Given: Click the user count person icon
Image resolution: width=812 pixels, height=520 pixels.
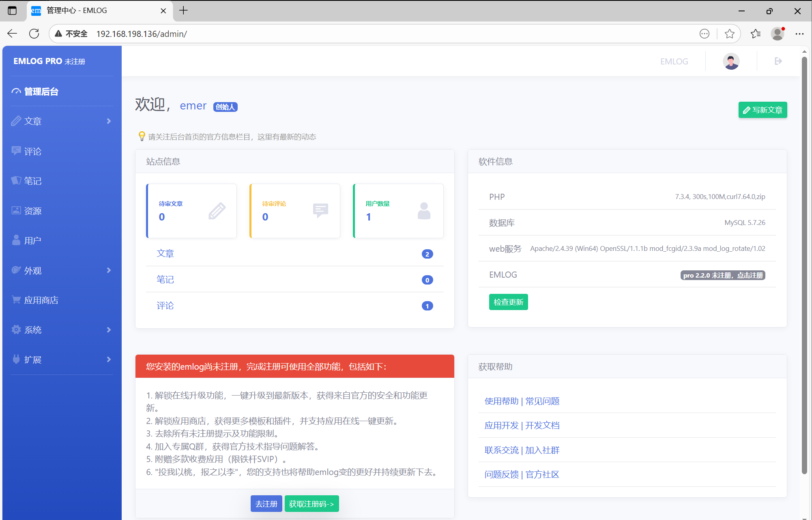Looking at the screenshot, I should coord(424,211).
